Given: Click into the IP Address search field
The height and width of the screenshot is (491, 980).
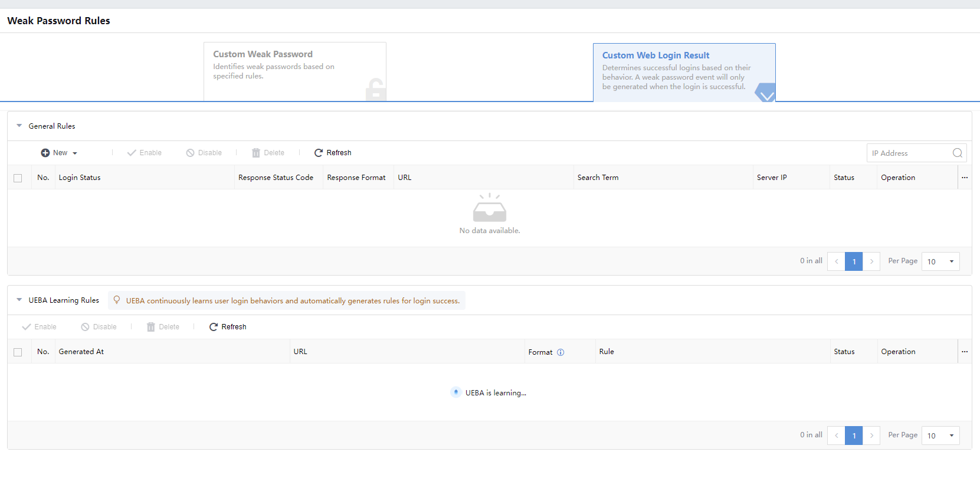Looking at the screenshot, I should [909, 153].
